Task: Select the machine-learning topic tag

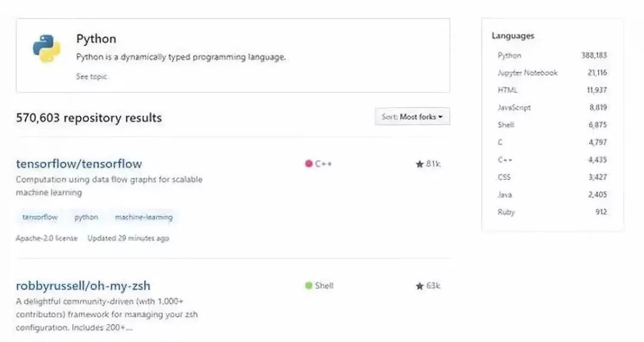Action: click(x=144, y=217)
